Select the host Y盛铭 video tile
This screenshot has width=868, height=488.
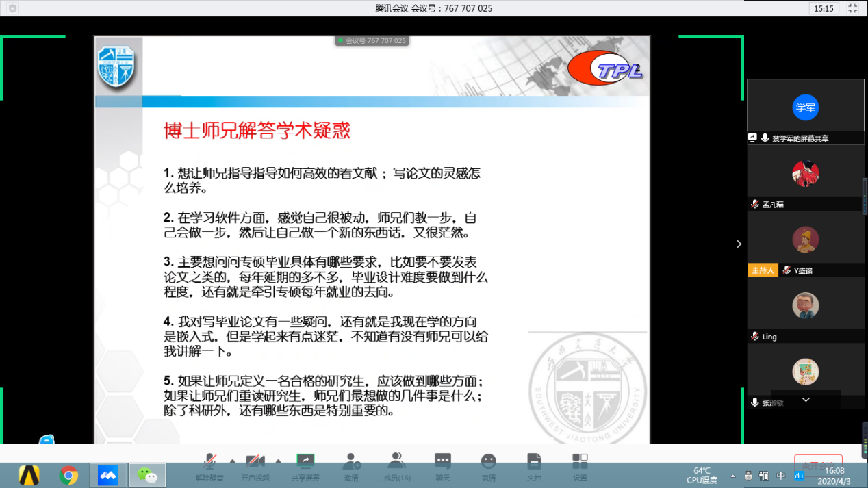pyautogui.click(x=806, y=240)
